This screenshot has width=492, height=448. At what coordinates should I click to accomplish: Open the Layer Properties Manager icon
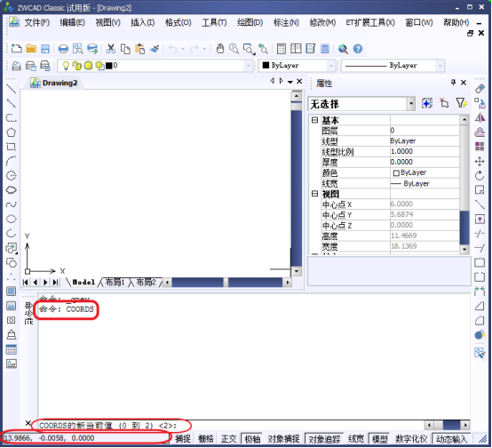[x=16, y=66]
